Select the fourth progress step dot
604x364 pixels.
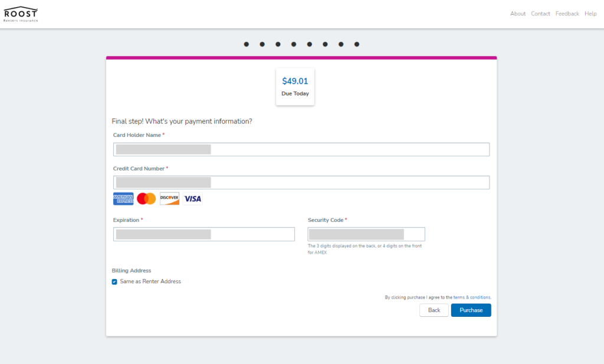pyautogui.click(x=294, y=44)
